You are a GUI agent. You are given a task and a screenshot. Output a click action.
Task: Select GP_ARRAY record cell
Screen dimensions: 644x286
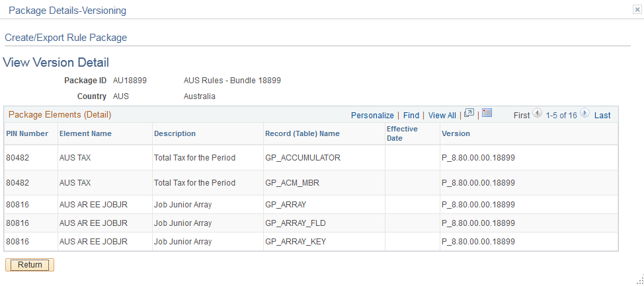pyautogui.click(x=286, y=204)
